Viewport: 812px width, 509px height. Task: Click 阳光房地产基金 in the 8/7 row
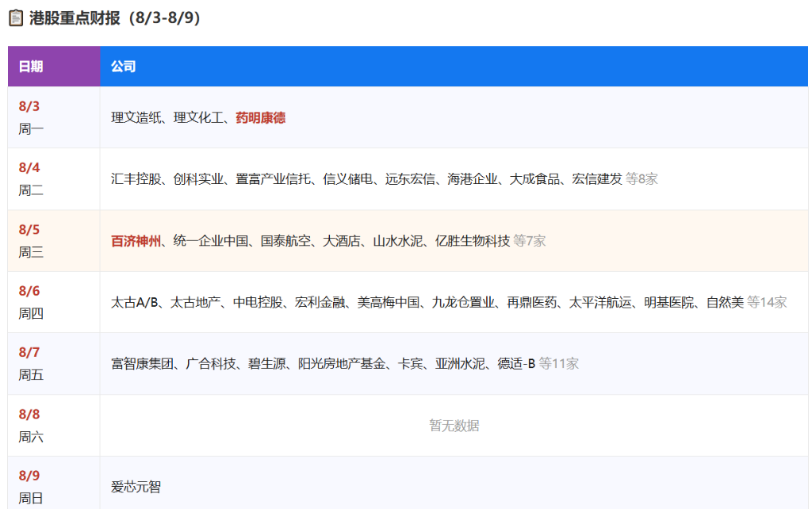[x=342, y=363]
